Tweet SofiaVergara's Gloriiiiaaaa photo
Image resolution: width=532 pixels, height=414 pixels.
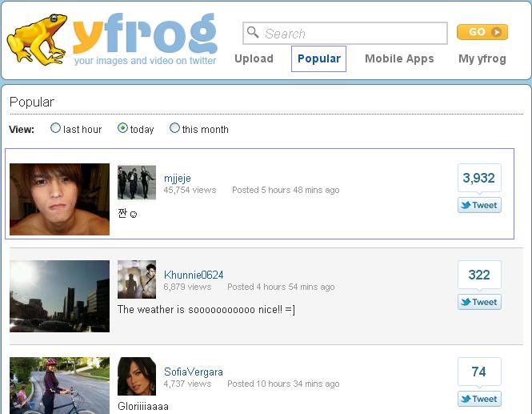point(479,399)
